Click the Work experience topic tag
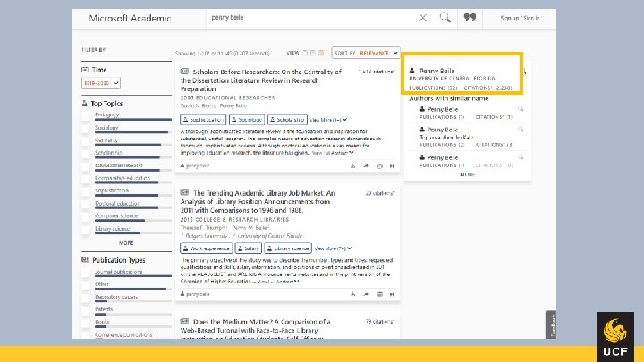Screen dimensions: 644x362 click(207, 248)
